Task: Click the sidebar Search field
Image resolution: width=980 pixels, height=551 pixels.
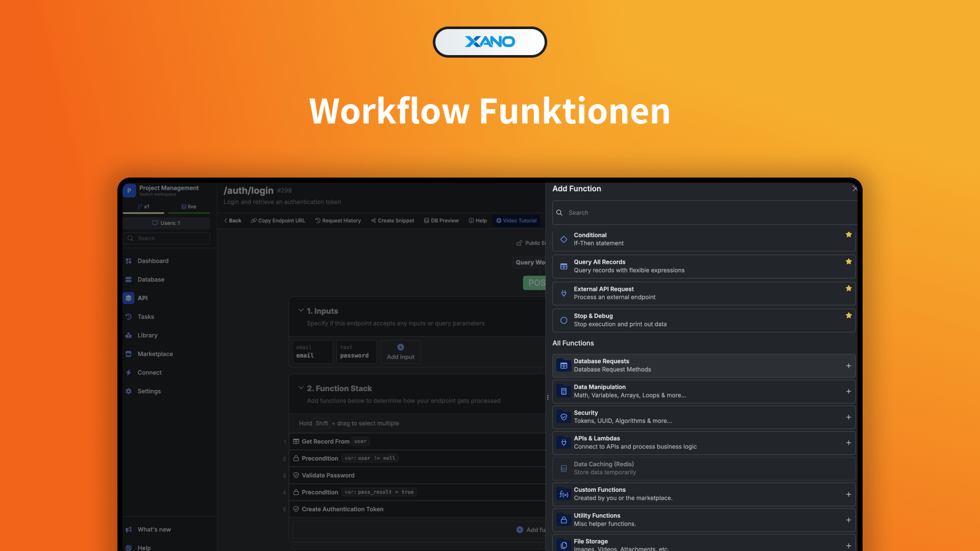Action: [x=166, y=238]
